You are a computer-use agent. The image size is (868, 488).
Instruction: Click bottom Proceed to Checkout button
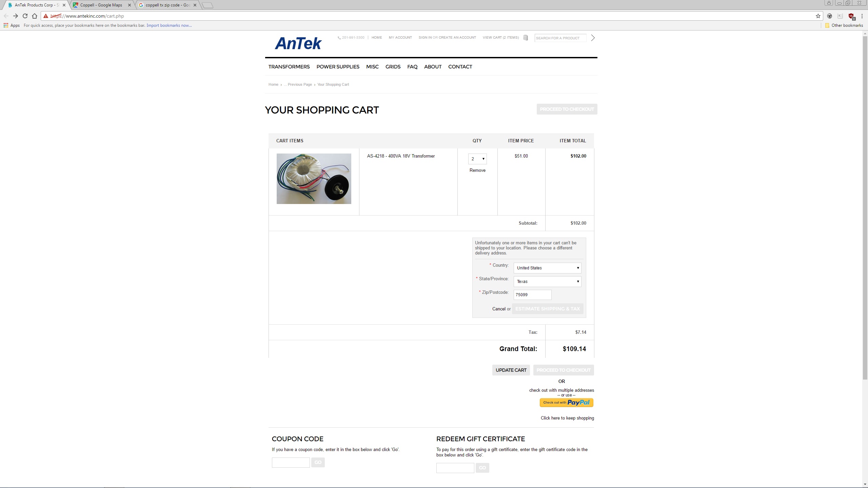pos(564,370)
